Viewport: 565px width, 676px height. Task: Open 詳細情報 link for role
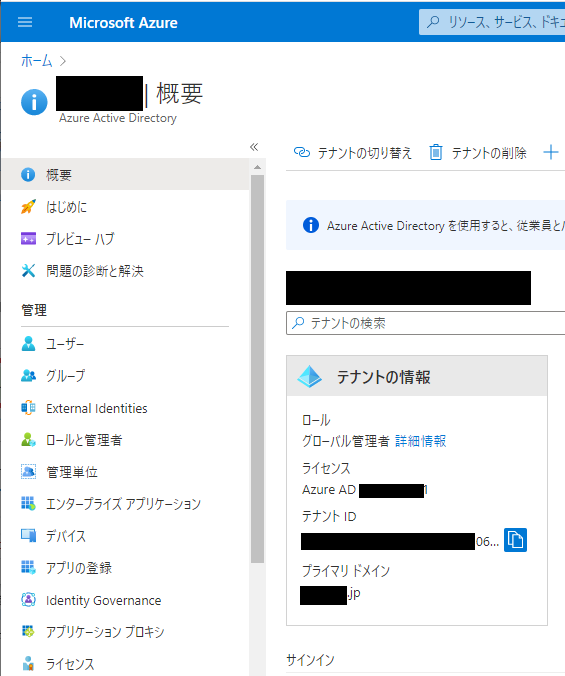point(421,441)
